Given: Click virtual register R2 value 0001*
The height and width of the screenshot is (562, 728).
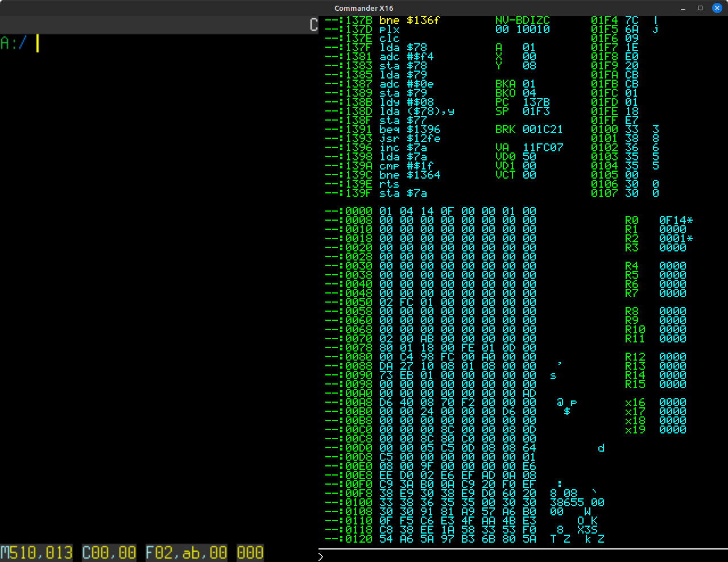Looking at the screenshot, I should point(676,239).
